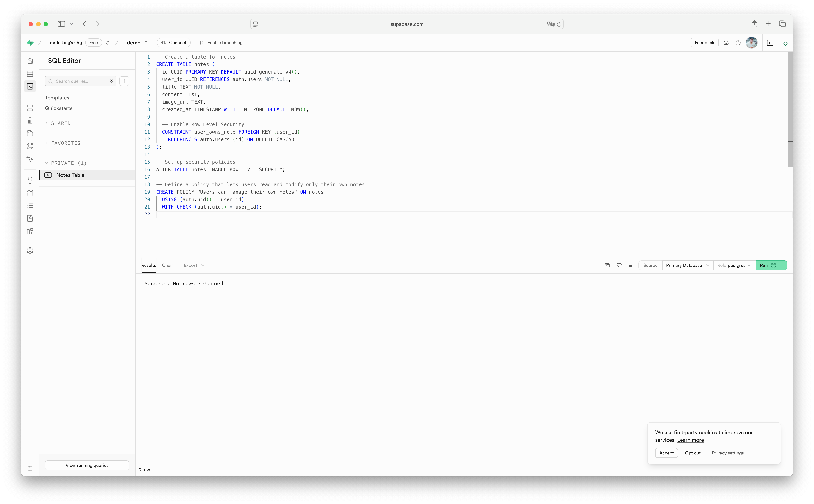Show Safari tab overview
814x504 pixels.
coord(782,24)
